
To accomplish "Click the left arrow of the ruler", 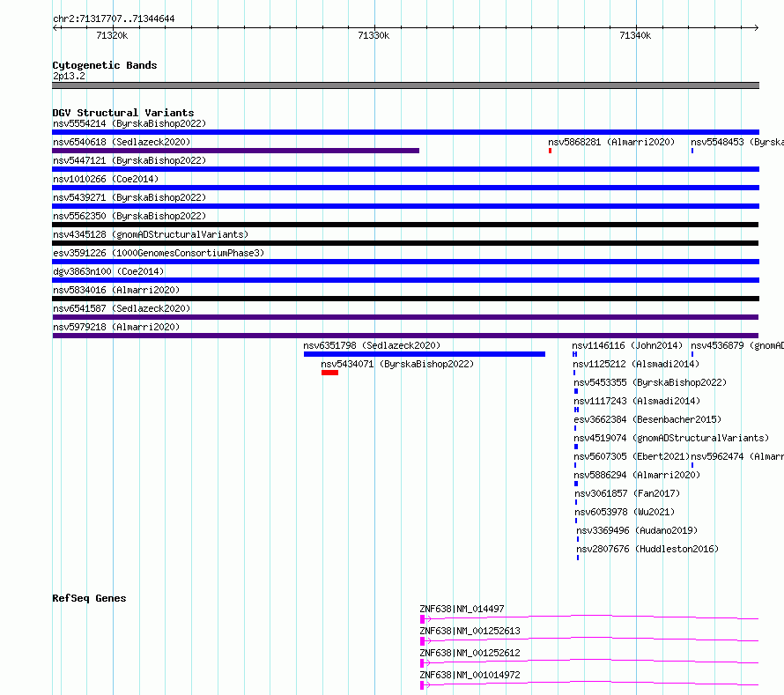I will [55, 28].
